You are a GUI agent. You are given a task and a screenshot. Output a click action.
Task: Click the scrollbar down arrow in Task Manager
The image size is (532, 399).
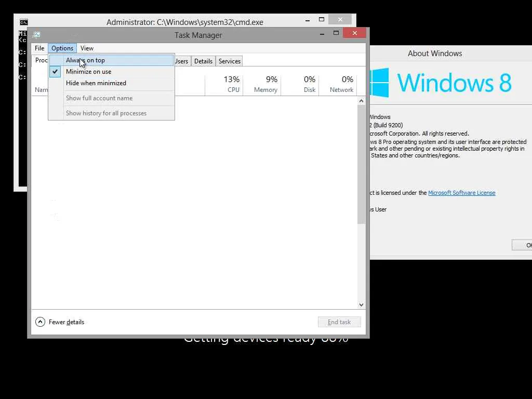click(x=361, y=304)
